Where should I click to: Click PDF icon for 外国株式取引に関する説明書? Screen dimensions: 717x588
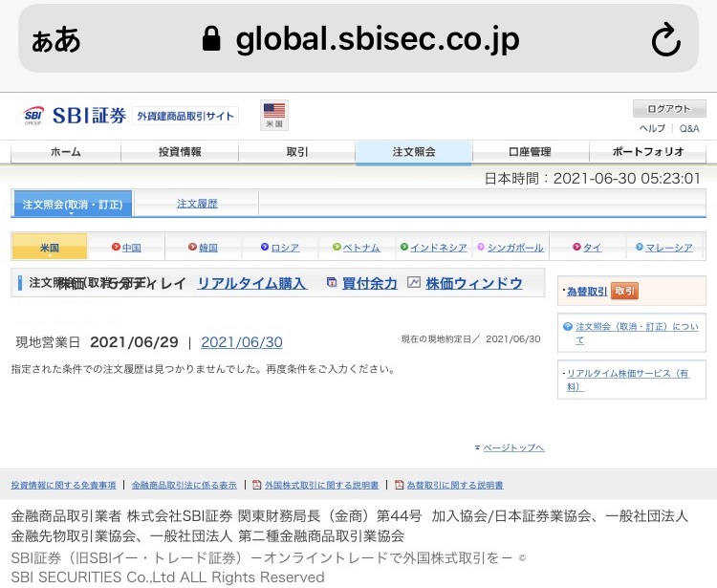256,485
